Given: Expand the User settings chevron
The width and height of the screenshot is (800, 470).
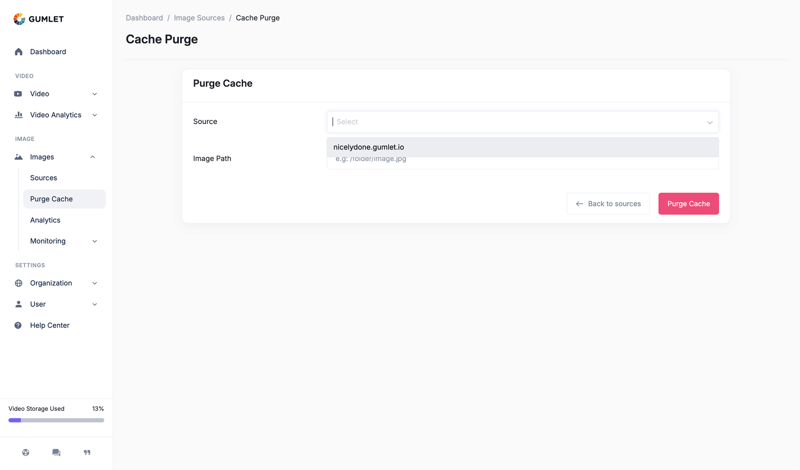Looking at the screenshot, I should point(94,304).
